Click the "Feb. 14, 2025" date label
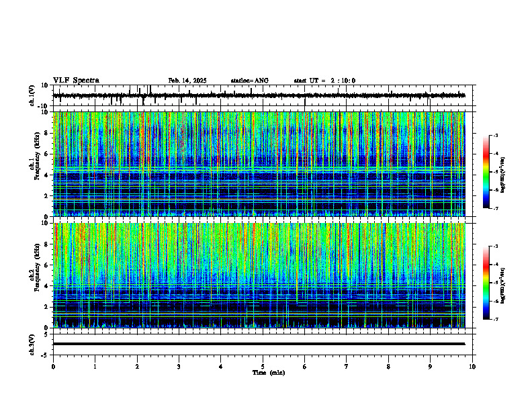 point(187,81)
